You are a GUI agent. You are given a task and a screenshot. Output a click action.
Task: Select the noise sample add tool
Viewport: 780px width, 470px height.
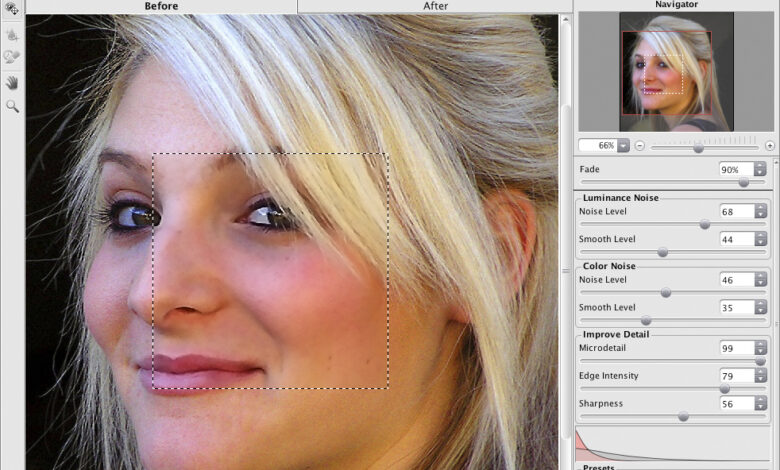(12, 33)
